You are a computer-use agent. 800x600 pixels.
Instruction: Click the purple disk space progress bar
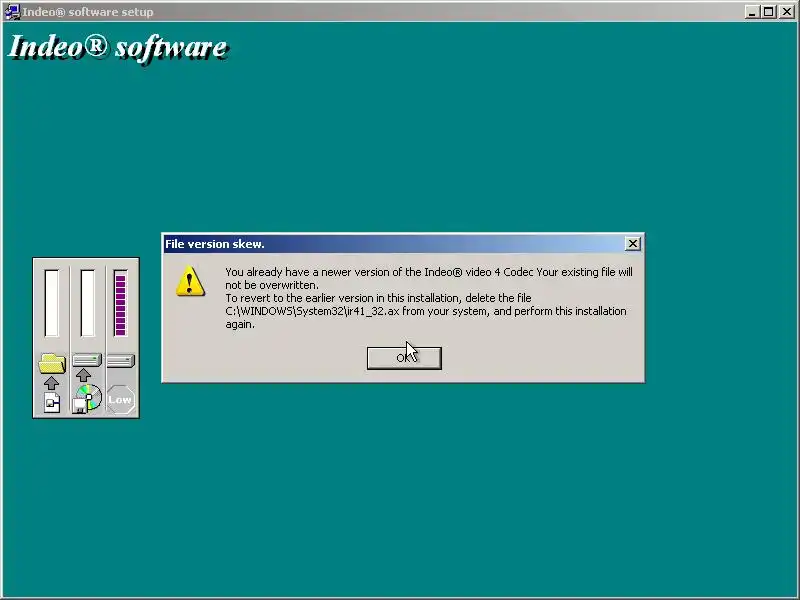point(120,303)
